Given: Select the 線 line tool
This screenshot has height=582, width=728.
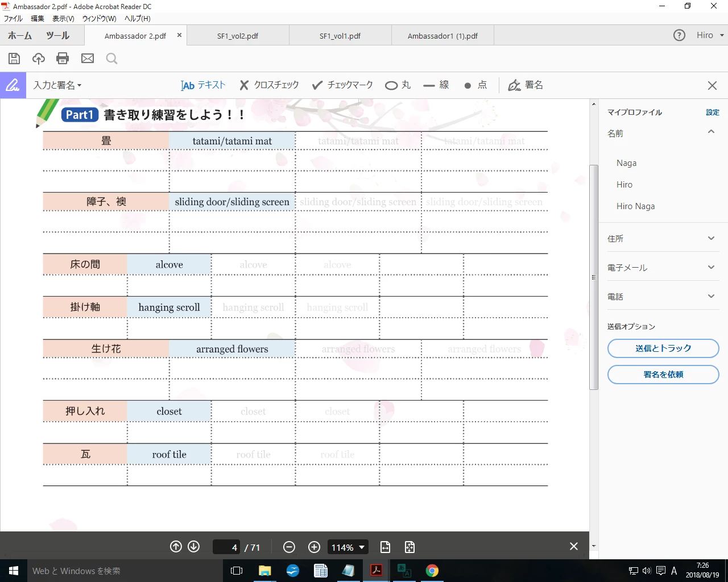Looking at the screenshot, I should coord(436,85).
